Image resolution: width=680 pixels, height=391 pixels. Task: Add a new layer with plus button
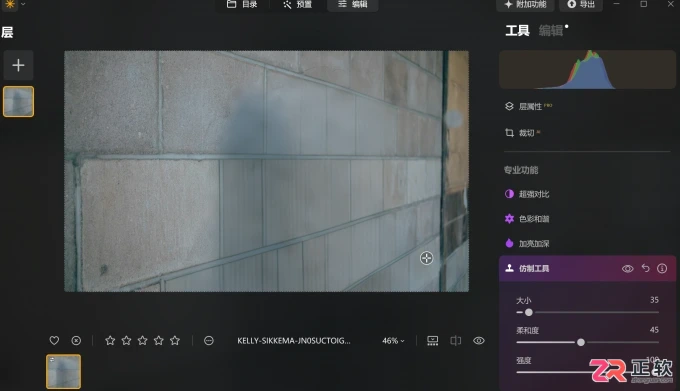pyautogui.click(x=18, y=65)
